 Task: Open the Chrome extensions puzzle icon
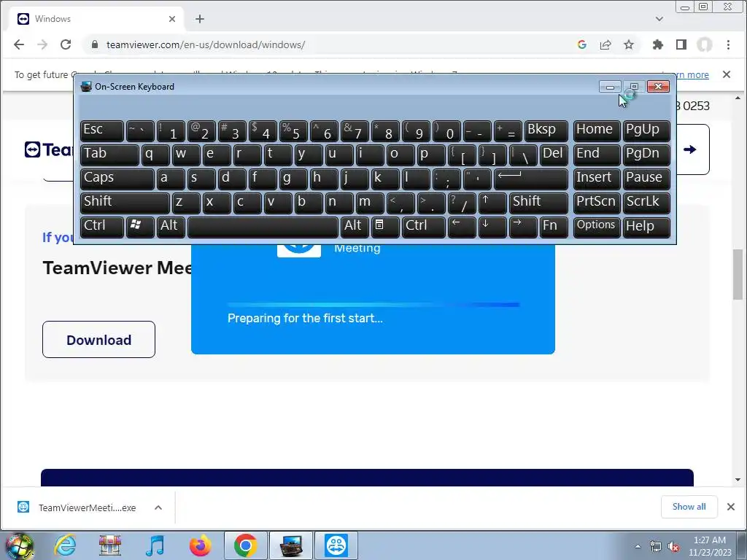(658, 44)
